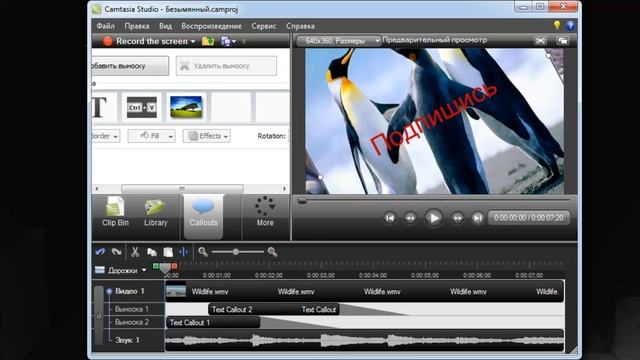Open the Effects dropdown
Image resolution: width=640 pixels, height=360 pixels.
[207, 136]
